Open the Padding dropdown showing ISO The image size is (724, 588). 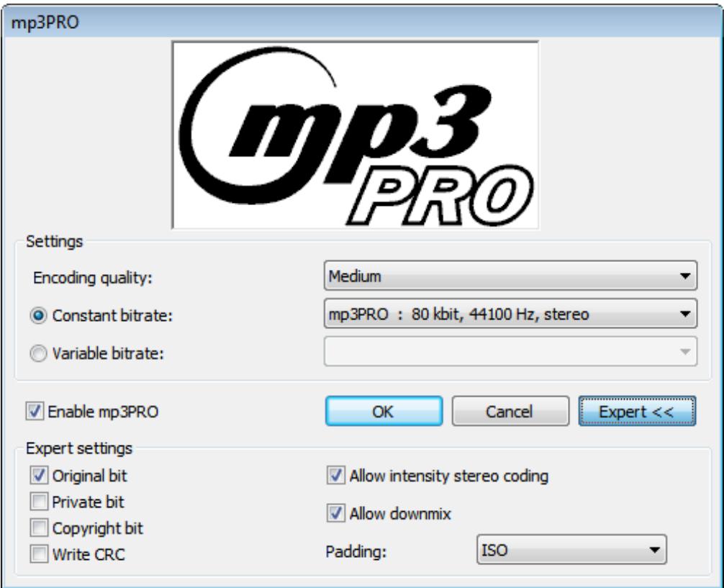[571, 550]
